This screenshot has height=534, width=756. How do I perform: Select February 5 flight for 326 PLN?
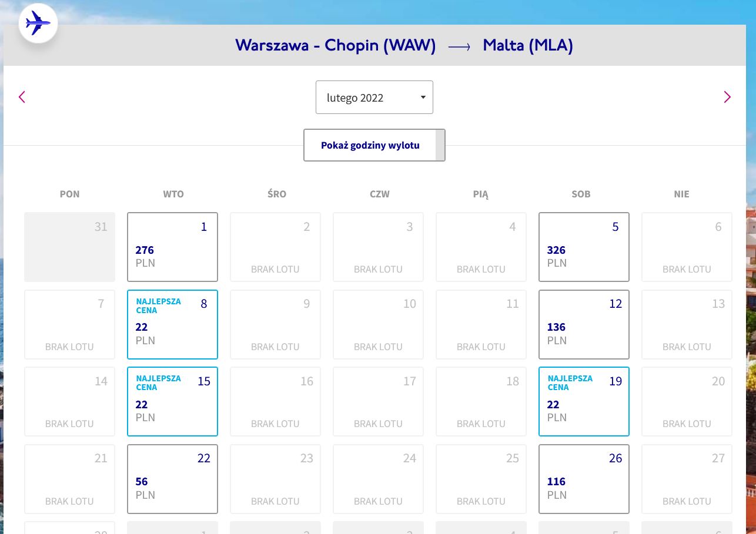[584, 247]
